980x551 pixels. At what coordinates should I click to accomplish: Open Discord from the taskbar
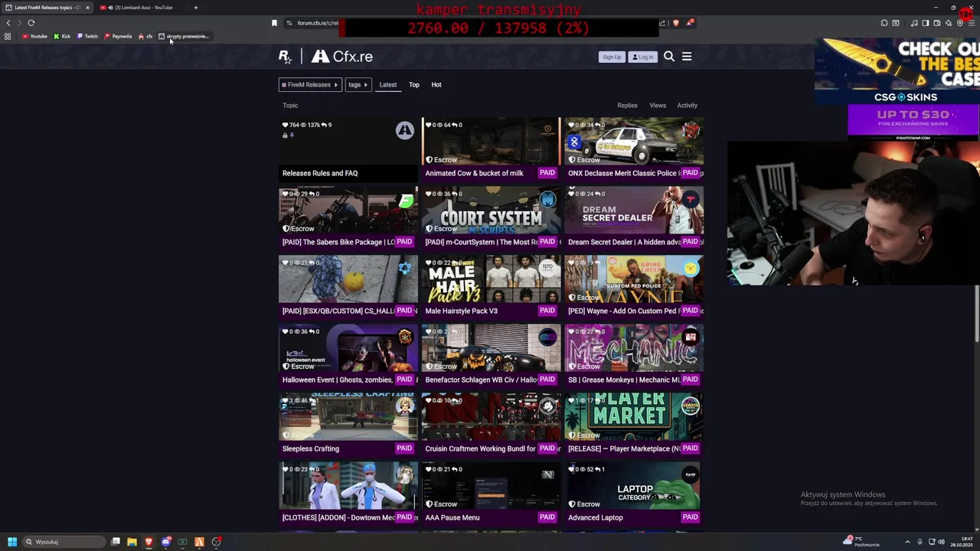165,542
